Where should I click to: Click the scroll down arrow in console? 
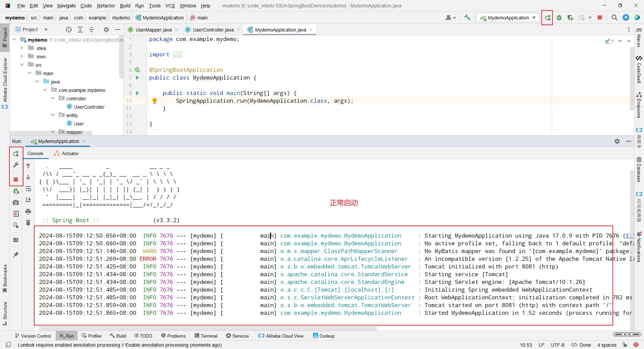pos(28,177)
